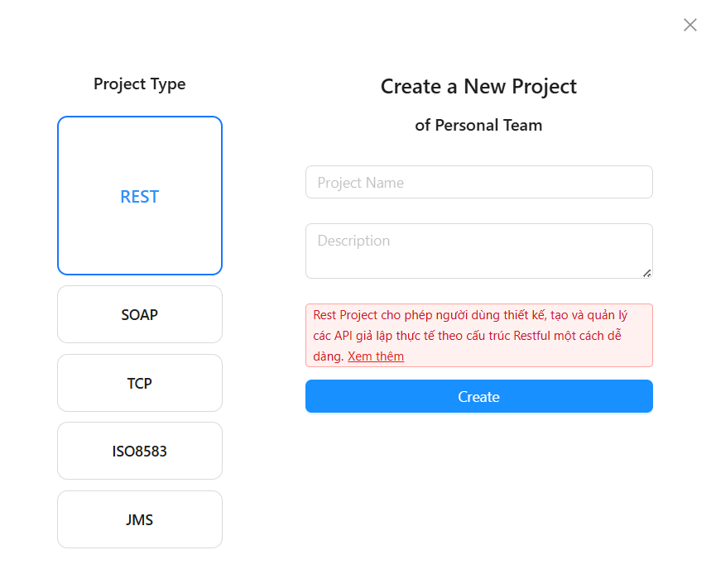
Task: Click the Create a New Project title
Action: point(478,86)
